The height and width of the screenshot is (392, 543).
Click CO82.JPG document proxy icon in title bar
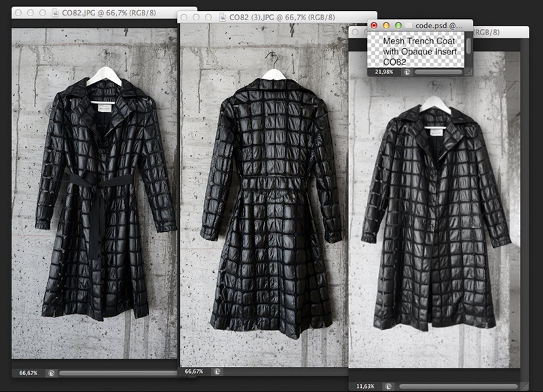[55, 13]
